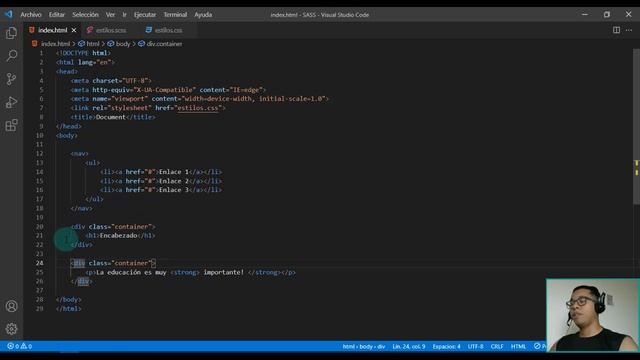
Task: Change language mode via HTML status item
Action: pyautogui.click(x=518, y=346)
